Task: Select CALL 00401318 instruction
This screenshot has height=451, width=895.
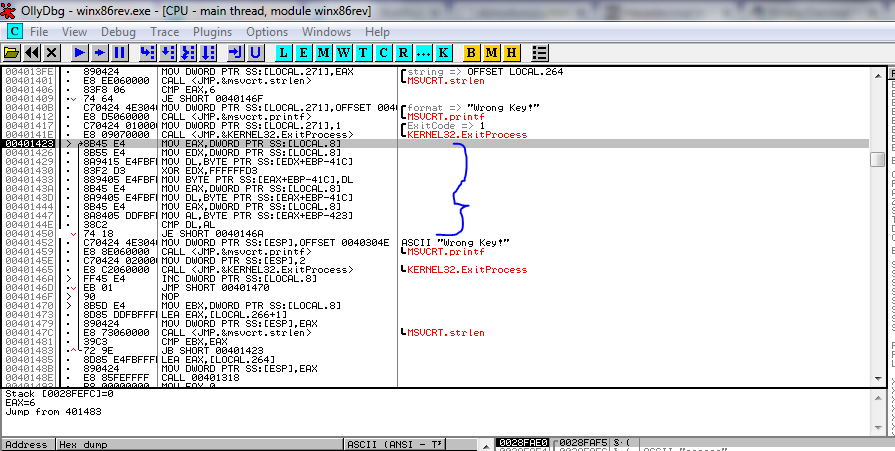Action: [200, 377]
